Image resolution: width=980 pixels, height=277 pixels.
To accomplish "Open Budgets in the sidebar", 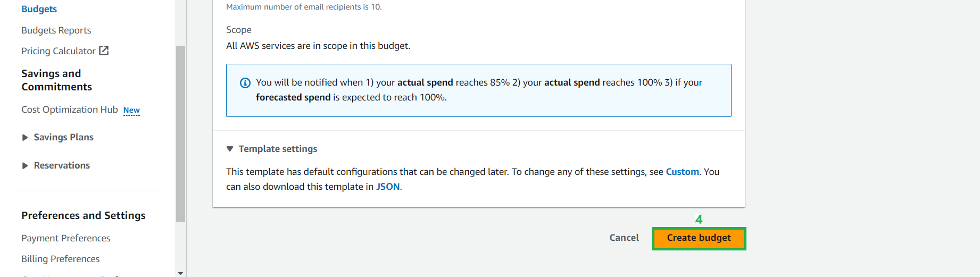I will click(x=39, y=9).
